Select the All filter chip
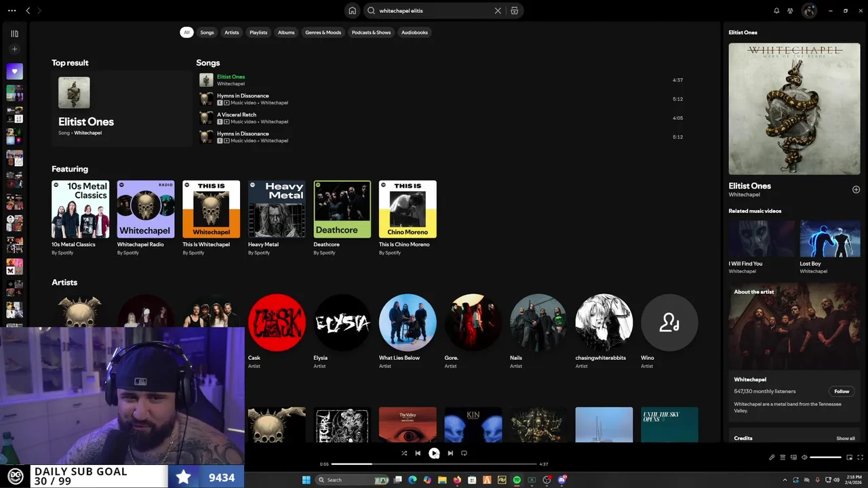The width and height of the screenshot is (868, 488). click(x=186, y=33)
